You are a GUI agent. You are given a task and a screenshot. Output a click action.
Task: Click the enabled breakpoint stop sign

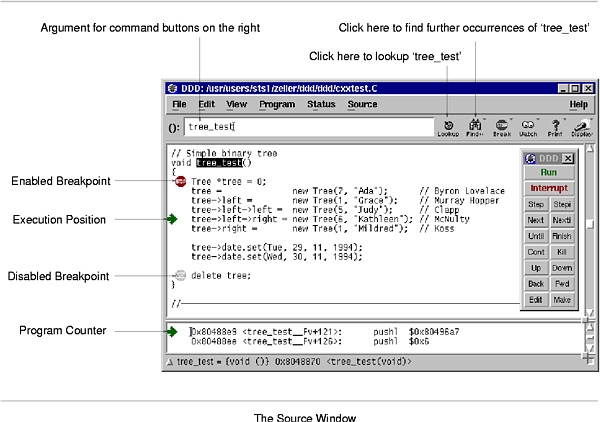point(179,181)
